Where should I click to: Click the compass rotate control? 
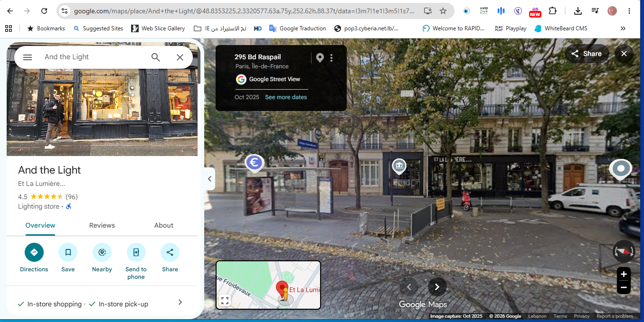(624, 251)
